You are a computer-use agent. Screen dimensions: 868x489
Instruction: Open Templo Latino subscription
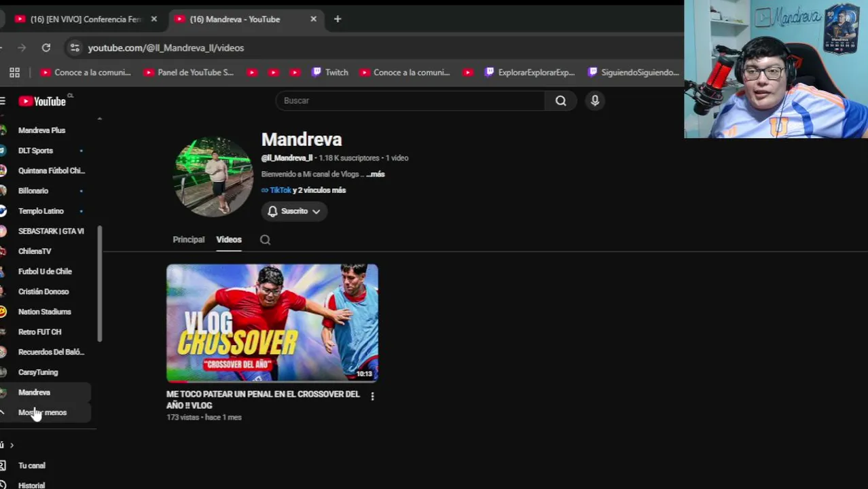click(x=42, y=211)
